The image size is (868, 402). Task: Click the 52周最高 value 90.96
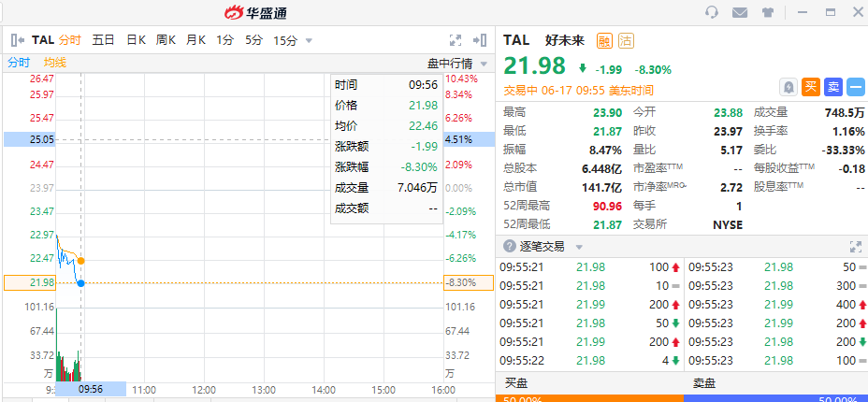[x=605, y=207]
